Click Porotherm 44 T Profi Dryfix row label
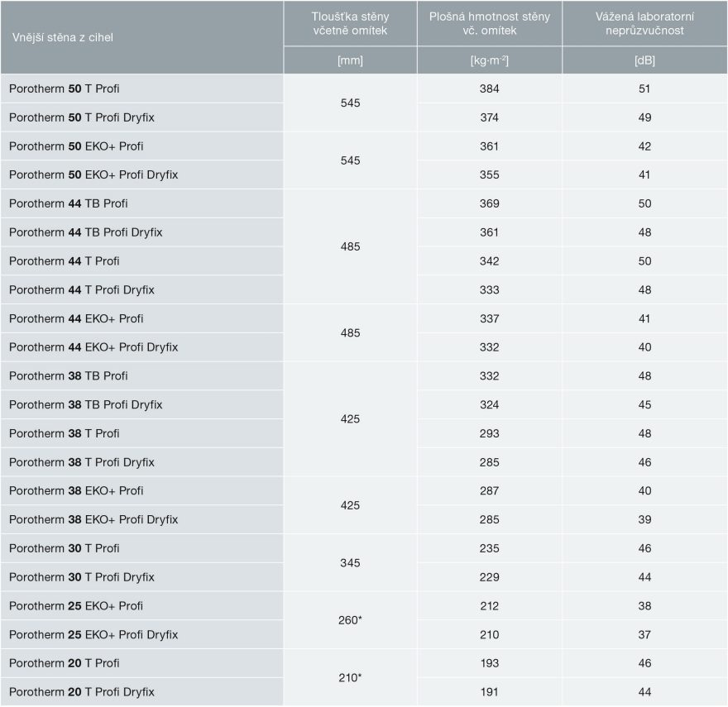The width and height of the screenshot is (728, 707). point(82,289)
